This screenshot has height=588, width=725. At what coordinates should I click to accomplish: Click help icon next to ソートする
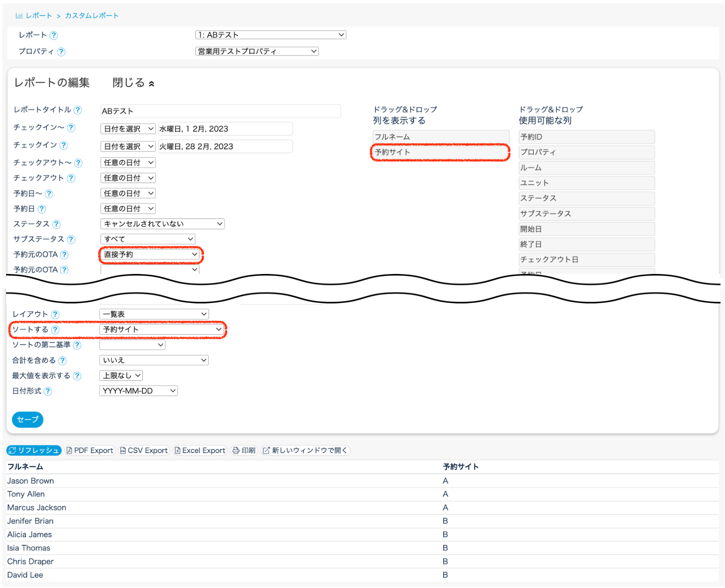coord(55,330)
